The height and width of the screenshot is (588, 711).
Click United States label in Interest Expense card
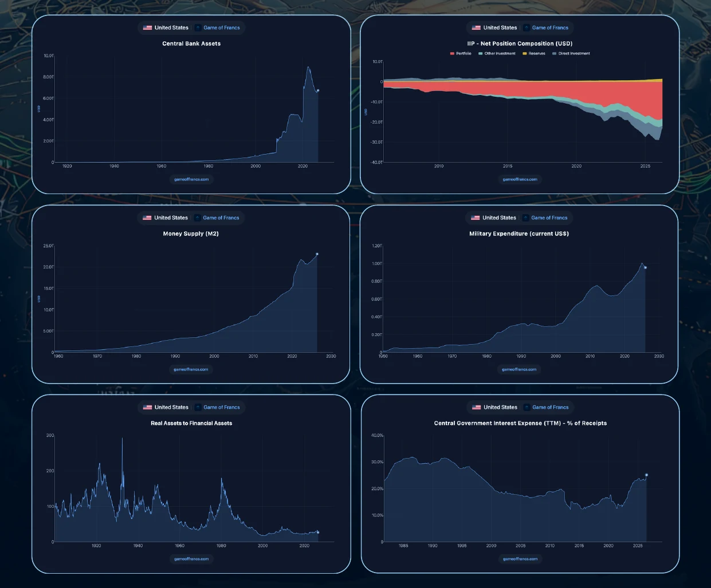500,407
